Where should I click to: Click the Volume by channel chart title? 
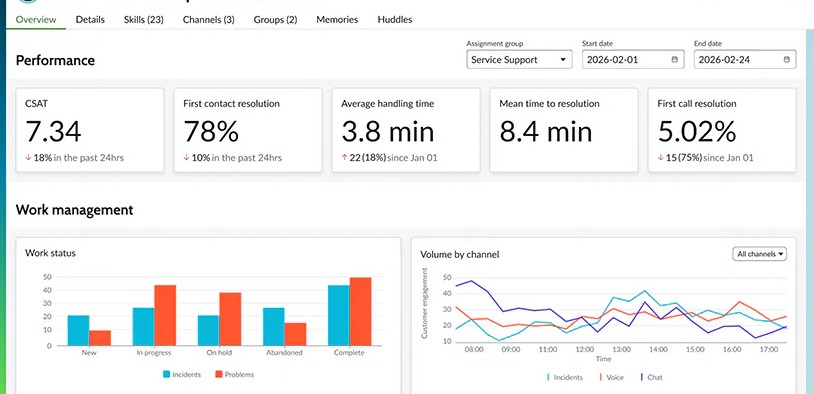(459, 254)
